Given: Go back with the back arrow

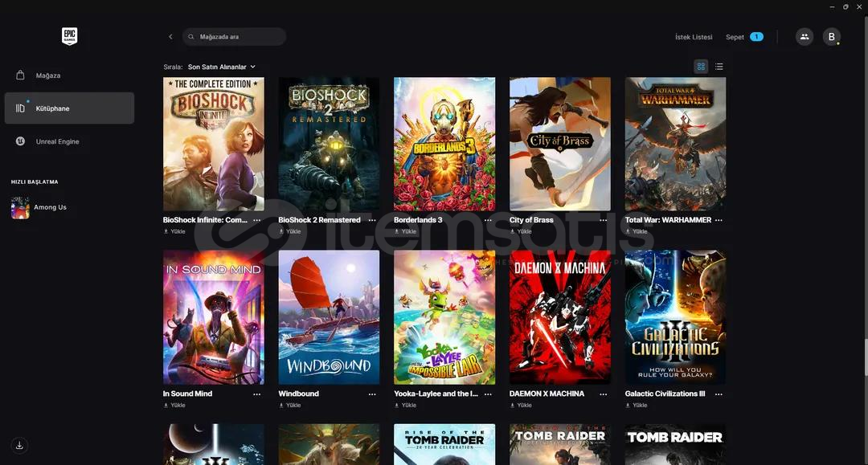Looking at the screenshot, I should pyautogui.click(x=170, y=36).
